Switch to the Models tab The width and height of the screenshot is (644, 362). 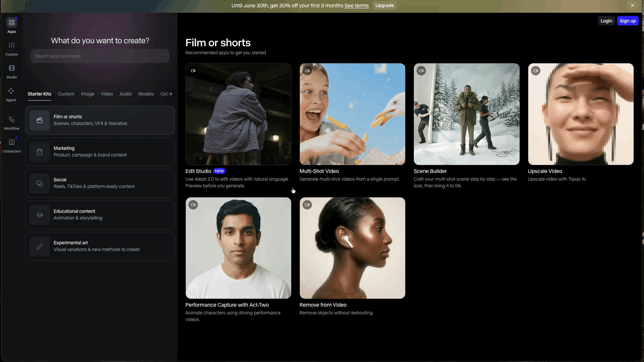pos(146,94)
